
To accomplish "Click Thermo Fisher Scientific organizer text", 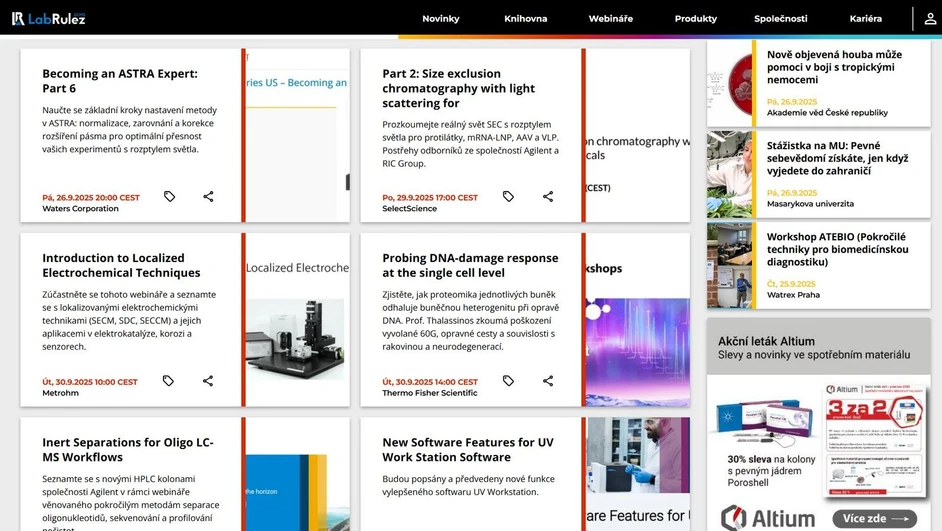I will tap(430, 393).
